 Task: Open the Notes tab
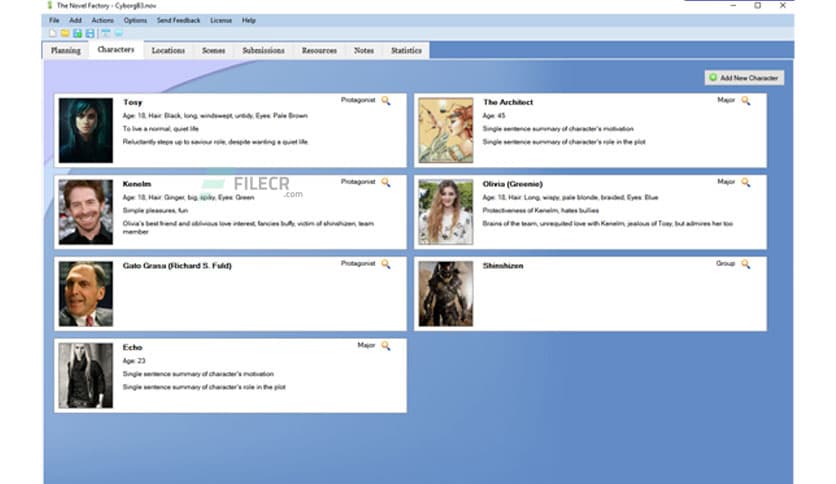click(364, 51)
